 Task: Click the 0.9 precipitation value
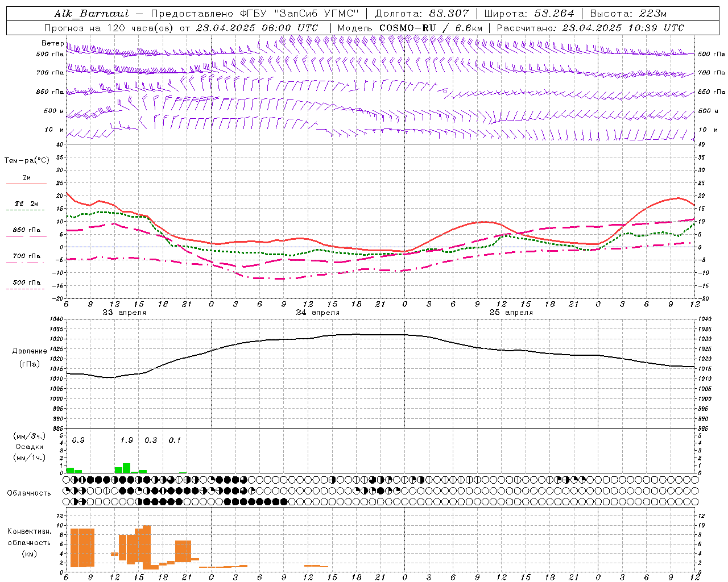coord(78,440)
